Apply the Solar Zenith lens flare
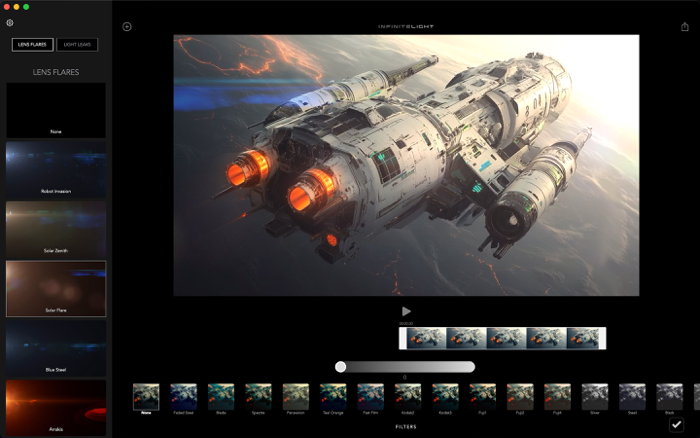This screenshot has width=700, height=438. pos(56,229)
